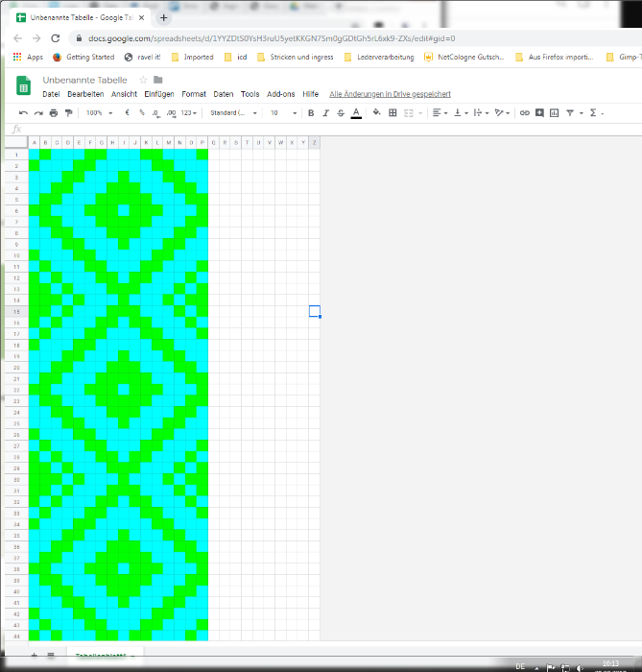The height and width of the screenshot is (672, 642).
Task: Toggle strikethrough formatting
Action: tap(341, 113)
